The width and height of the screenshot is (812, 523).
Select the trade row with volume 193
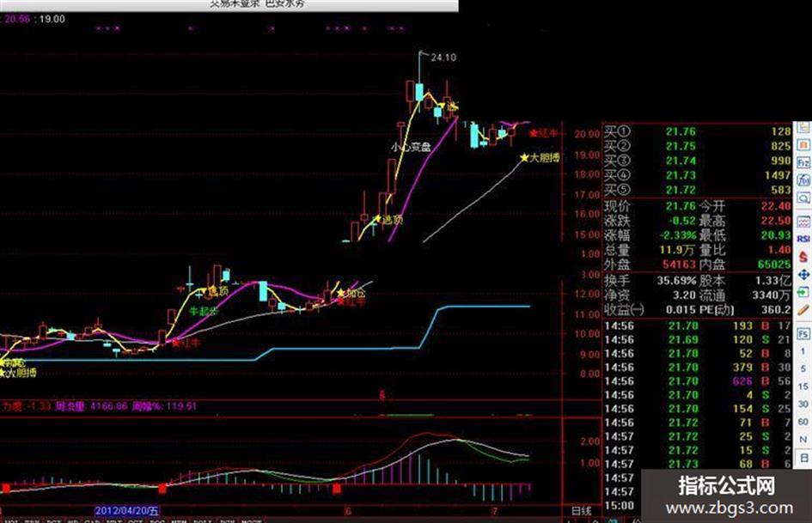pyautogui.click(x=697, y=325)
